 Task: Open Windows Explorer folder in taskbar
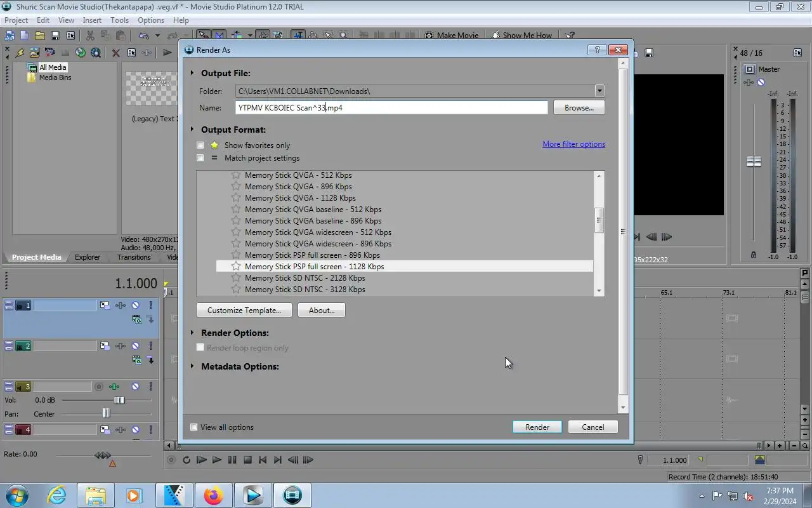click(95, 495)
